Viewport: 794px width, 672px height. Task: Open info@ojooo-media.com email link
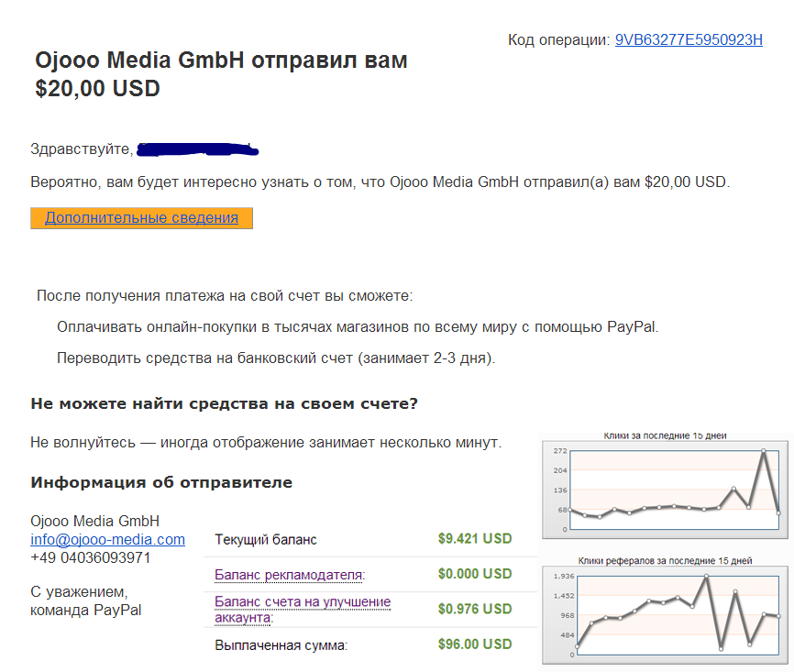(x=107, y=539)
